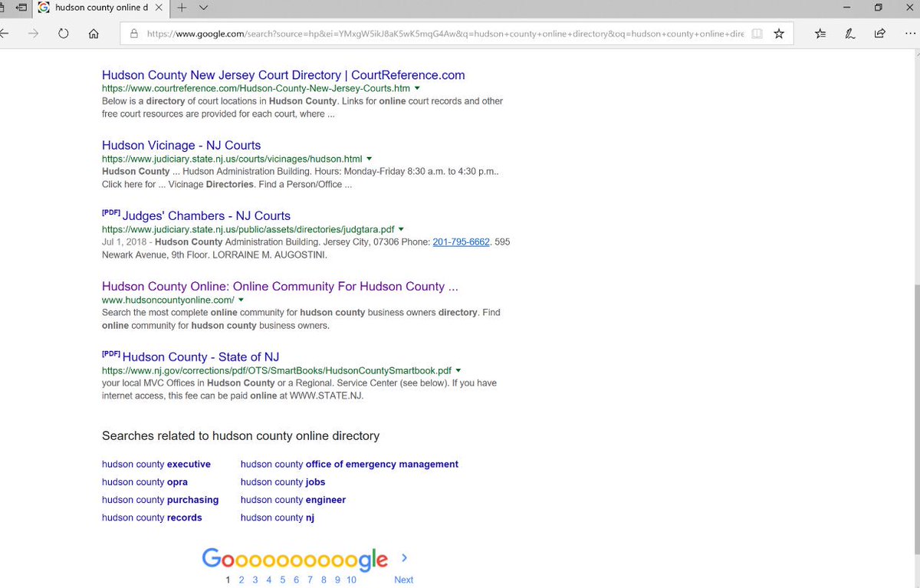Viewport: 920px width, 588px height.
Task: Search related: hudson county engineer
Action: click(x=293, y=500)
